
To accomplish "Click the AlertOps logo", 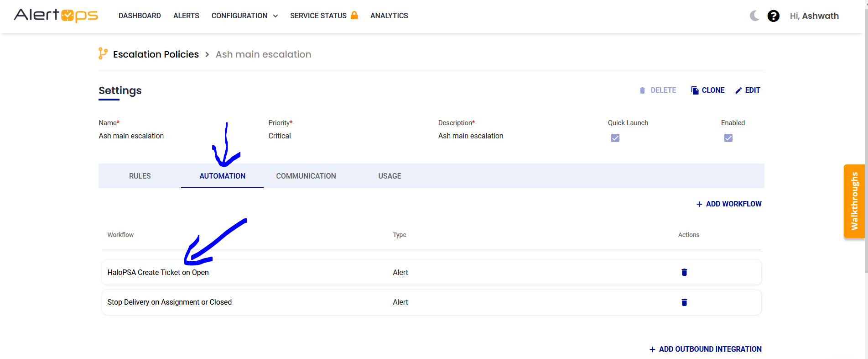I will click(x=56, y=16).
